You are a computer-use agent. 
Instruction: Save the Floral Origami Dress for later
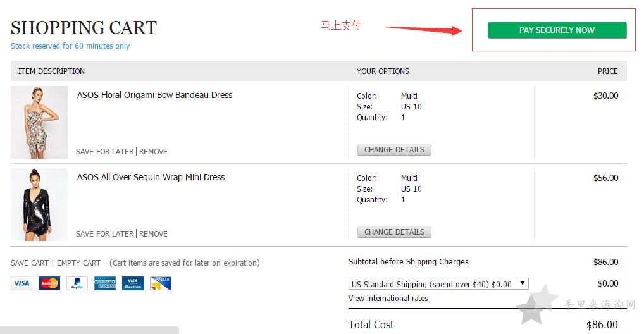105,152
